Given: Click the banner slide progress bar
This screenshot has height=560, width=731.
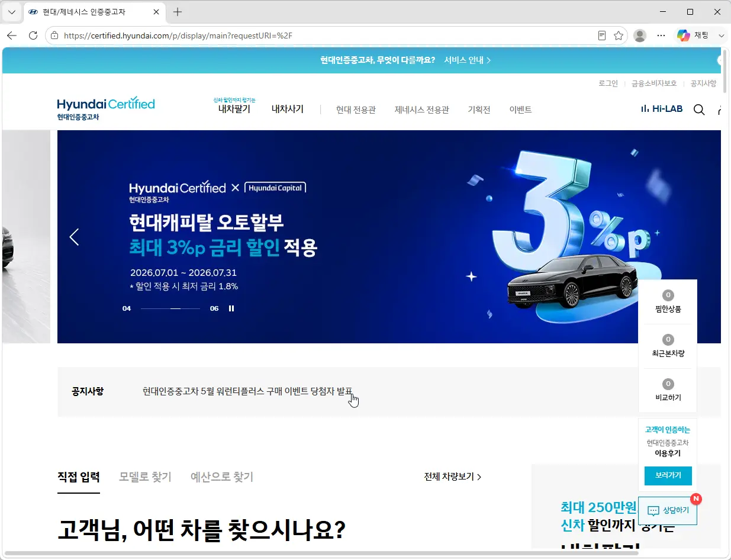Looking at the screenshot, I should point(170,308).
